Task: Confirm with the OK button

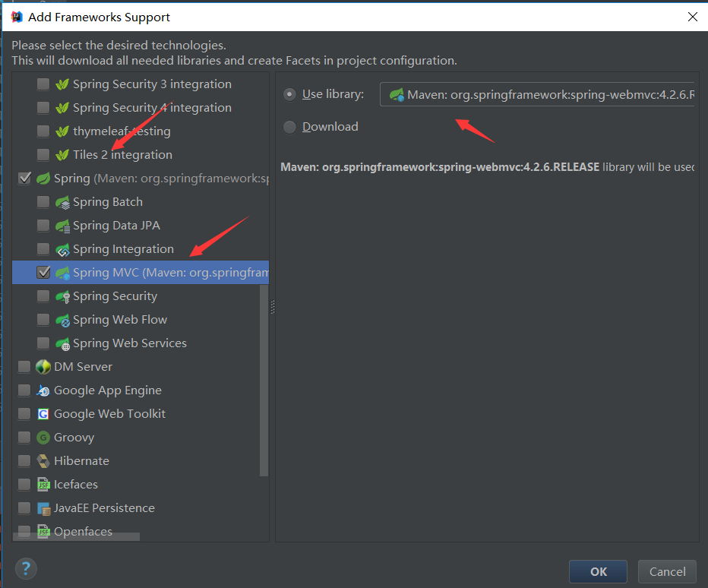Action: (599, 572)
